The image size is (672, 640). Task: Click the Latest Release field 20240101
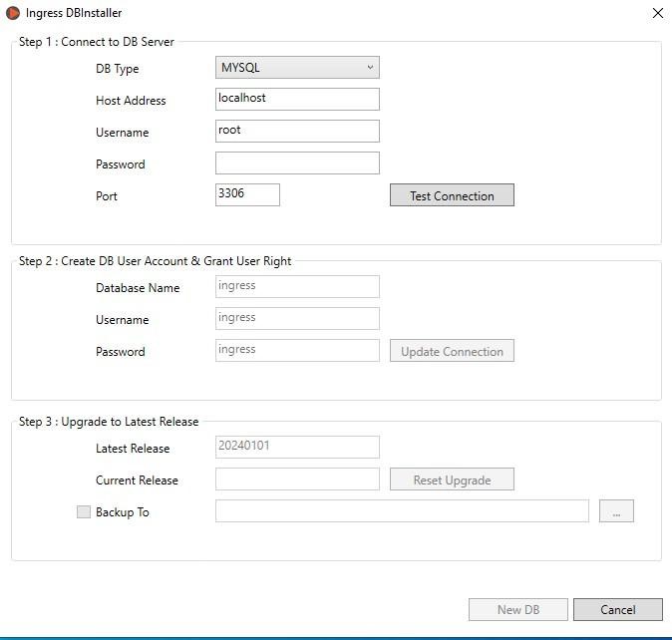click(x=297, y=447)
